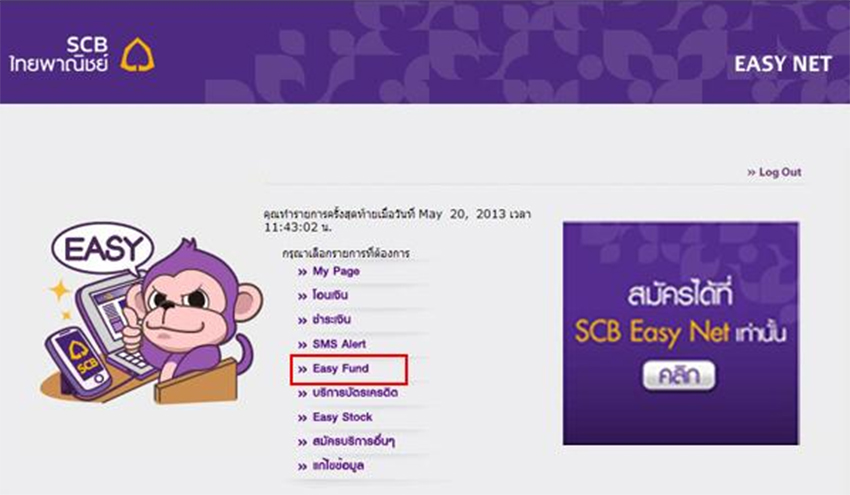Screen dimensions: 850x495
Task: Open SMS Alert from the menu
Action: (x=339, y=344)
